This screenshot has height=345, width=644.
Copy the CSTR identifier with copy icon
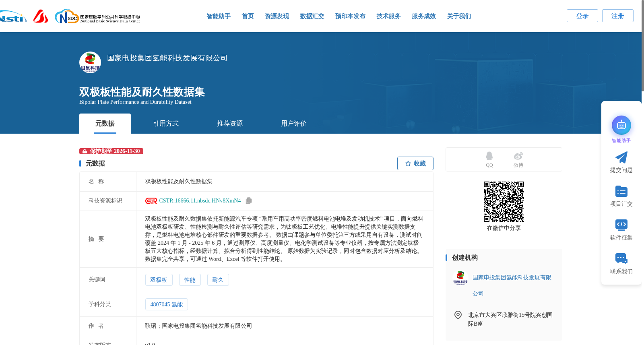click(x=249, y=200)
